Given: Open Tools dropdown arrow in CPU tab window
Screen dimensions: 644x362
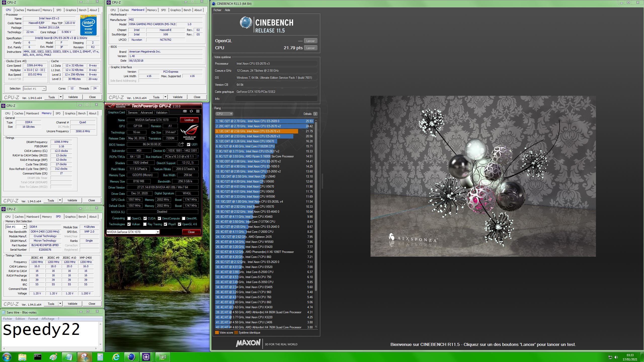Looking at the screenshot, I should pos(61,97).
